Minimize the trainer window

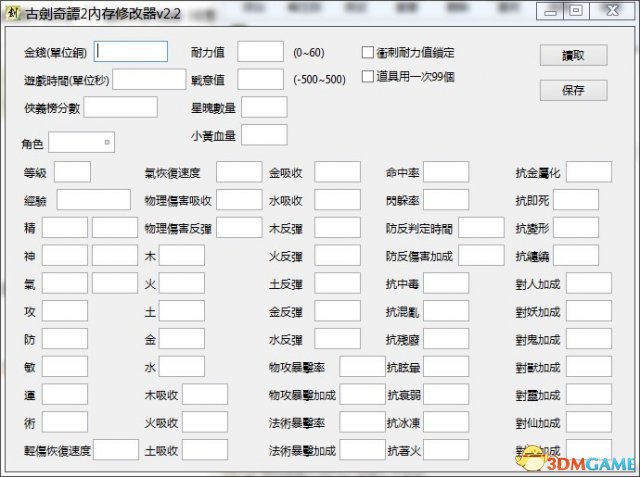click(x=550, y=11)
